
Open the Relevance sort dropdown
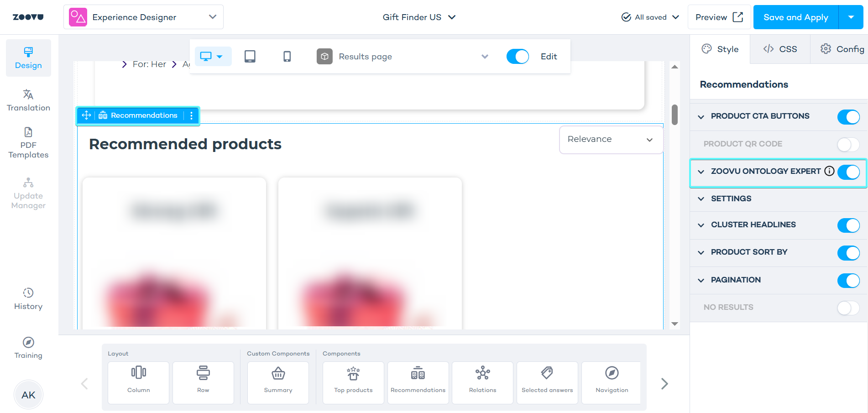(x=610, y=140)
